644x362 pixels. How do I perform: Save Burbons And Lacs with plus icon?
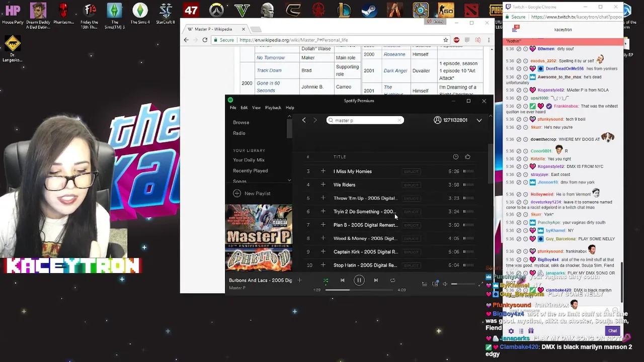(x=299, y=280)
